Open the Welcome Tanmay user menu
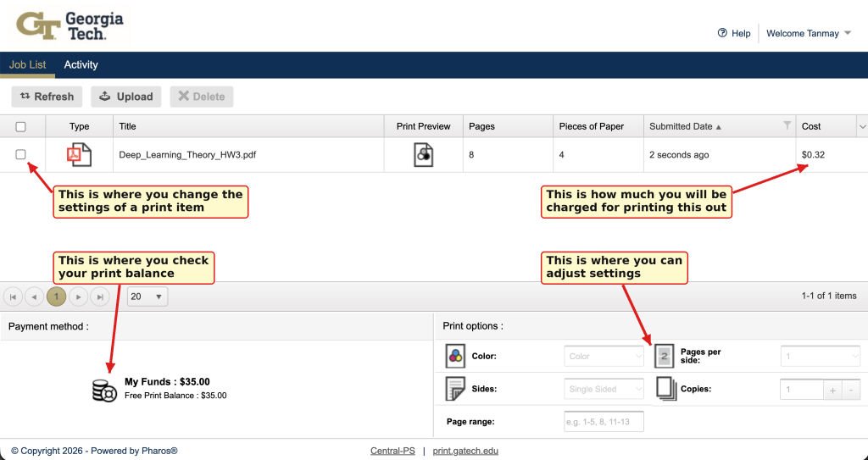 [x=808, y=33]
